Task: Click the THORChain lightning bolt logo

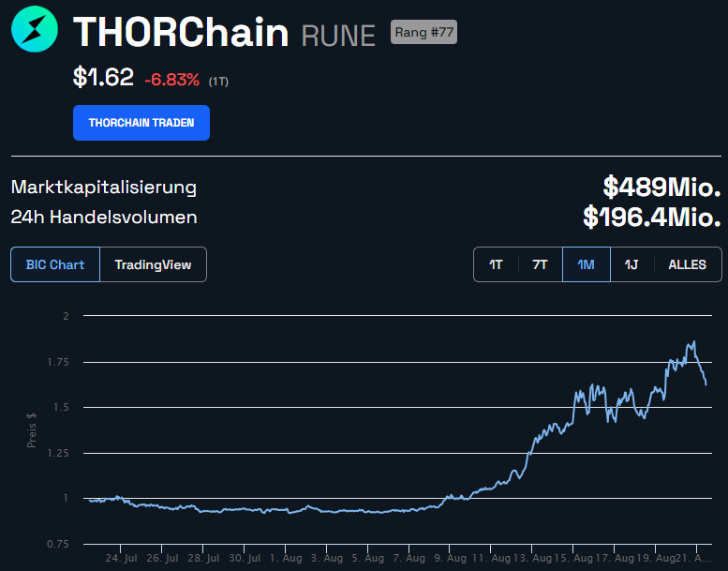Action: (x=35, y=29)
